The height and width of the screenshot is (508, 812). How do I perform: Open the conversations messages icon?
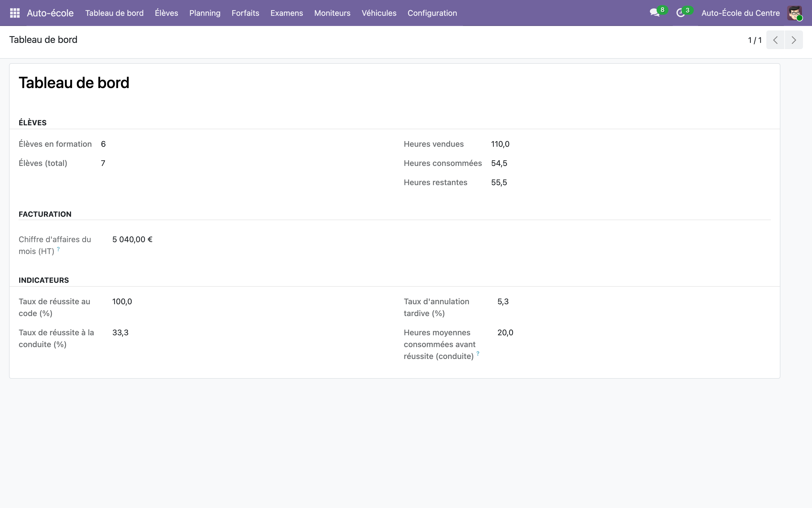(655, 13)
